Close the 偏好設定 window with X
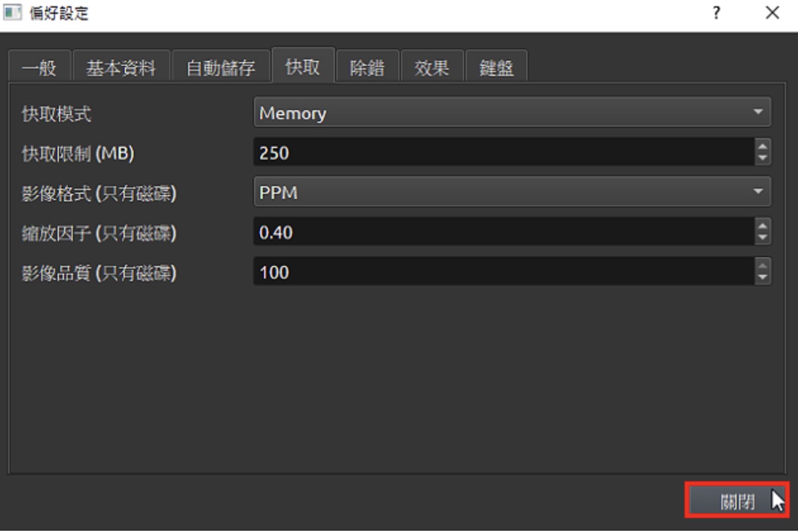The height and width of the screenshot is (532, 798). pyautogui.click(x=772, y=13)
